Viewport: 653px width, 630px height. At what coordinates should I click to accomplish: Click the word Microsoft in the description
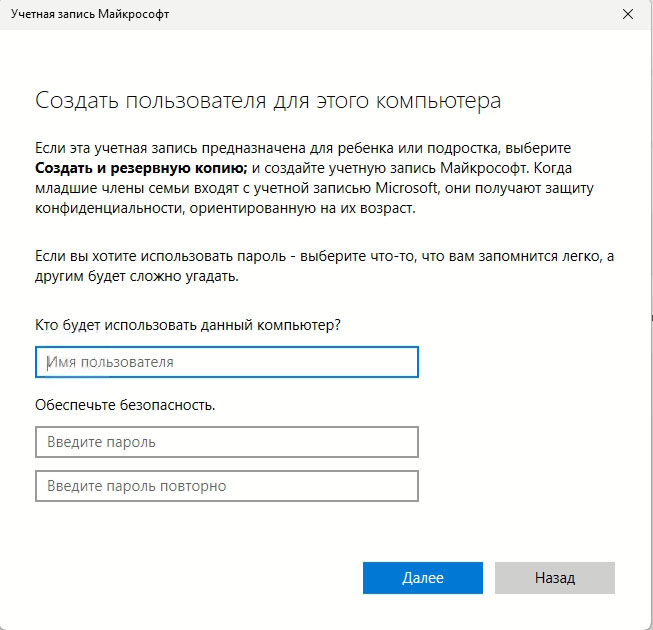pyautogui.click(x=407, y=188)
